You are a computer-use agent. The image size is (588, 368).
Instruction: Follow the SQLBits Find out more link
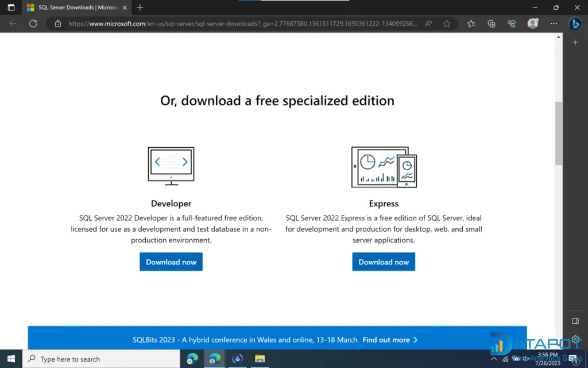(390, 340)
